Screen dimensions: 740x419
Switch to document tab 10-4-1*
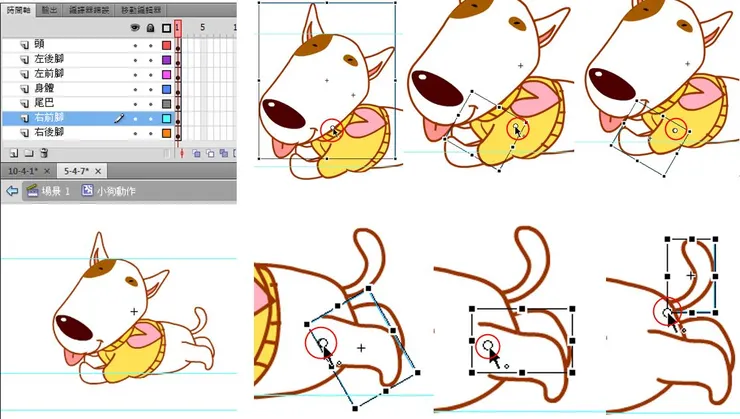[x=23, y=171]
